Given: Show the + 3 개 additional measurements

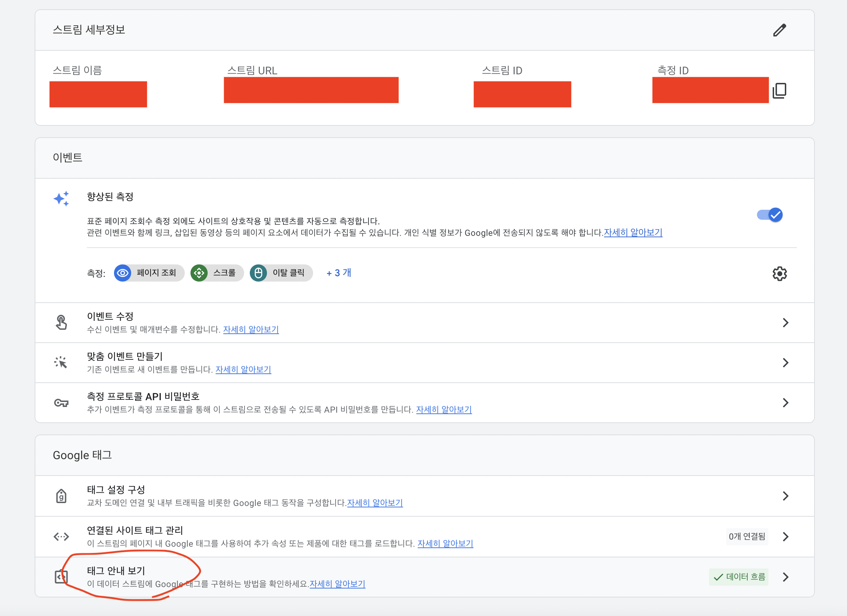Looking at the screenshot, I should pyautogui.click(x=339, y=273).
